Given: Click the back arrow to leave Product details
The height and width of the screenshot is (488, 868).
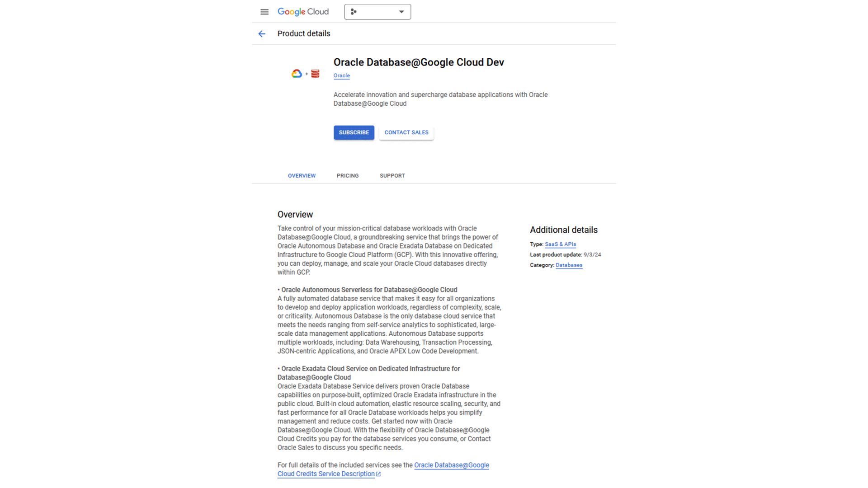Looking at the screenshot, I should click(262, 33).
